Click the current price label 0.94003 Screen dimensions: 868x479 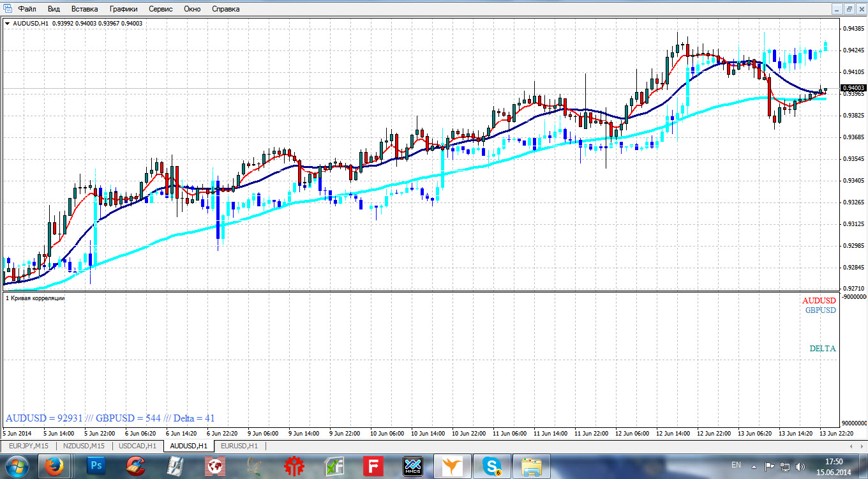(x=853, y=88)
